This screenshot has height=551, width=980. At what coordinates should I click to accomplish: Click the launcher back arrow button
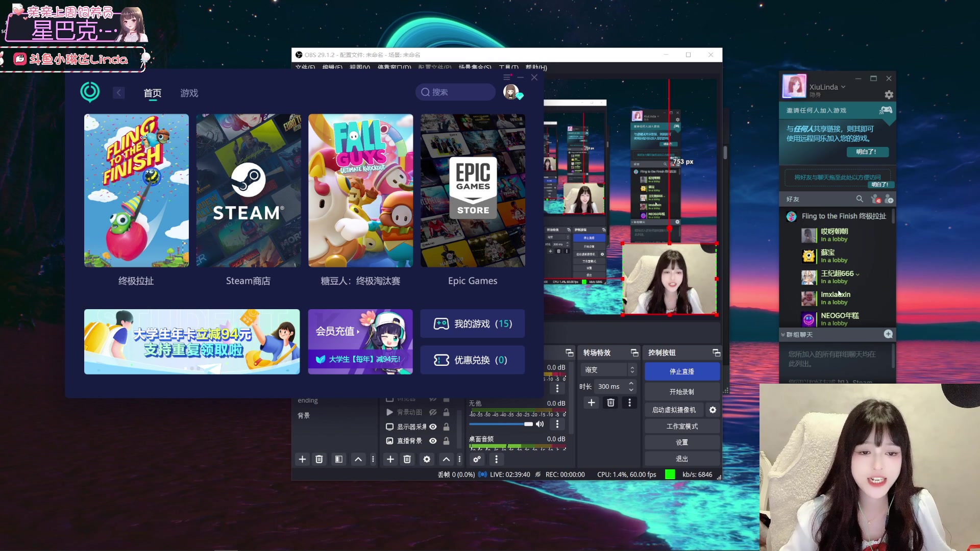pos(118,92)
